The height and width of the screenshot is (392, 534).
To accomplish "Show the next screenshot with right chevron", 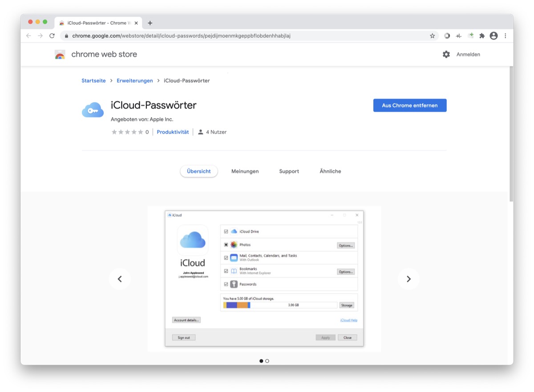I will (x=409, y=279).
